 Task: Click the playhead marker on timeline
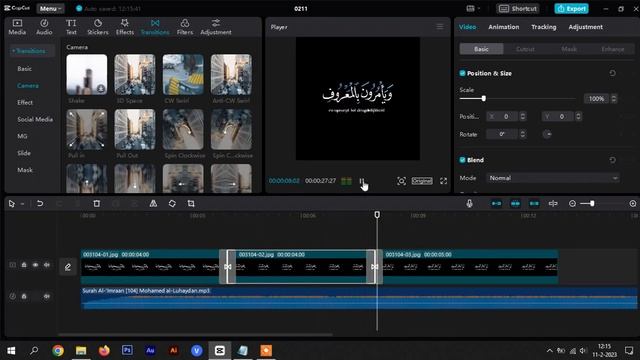[x=377, y=215]
